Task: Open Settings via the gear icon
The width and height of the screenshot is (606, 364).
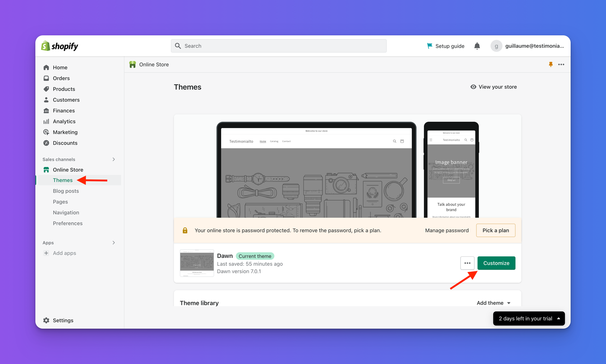Action: tap(46, 320)
